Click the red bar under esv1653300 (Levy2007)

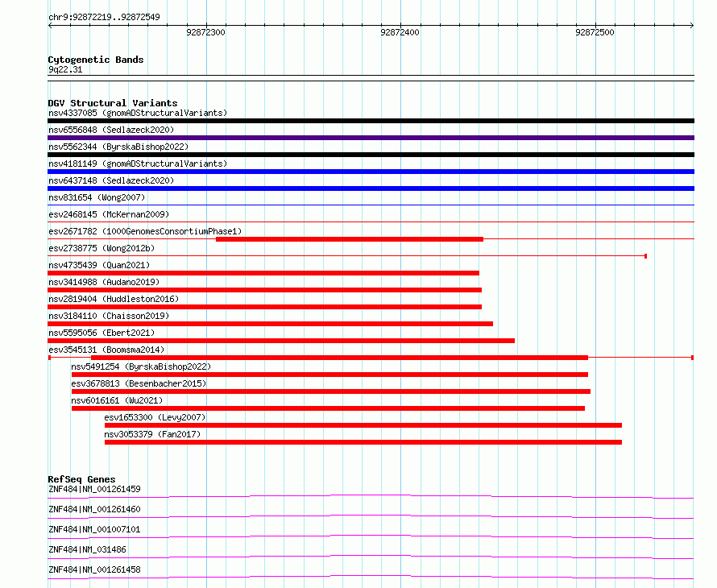[363, 425]
